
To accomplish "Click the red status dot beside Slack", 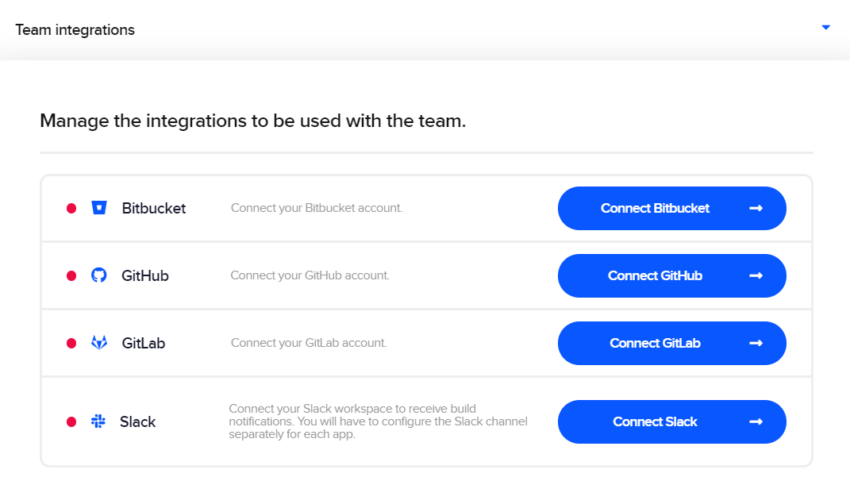I will tap(71, 421).
